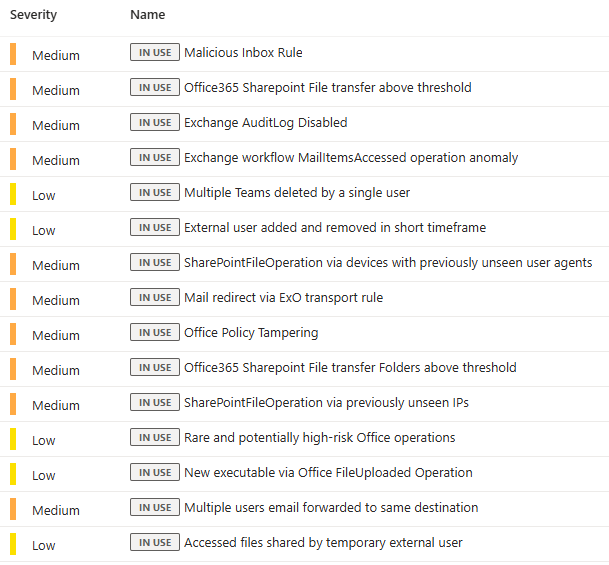Click Medium severity of Mail redirect via ExO row
The width and height of the screenshot is (609, 565).
coord(56,301)
